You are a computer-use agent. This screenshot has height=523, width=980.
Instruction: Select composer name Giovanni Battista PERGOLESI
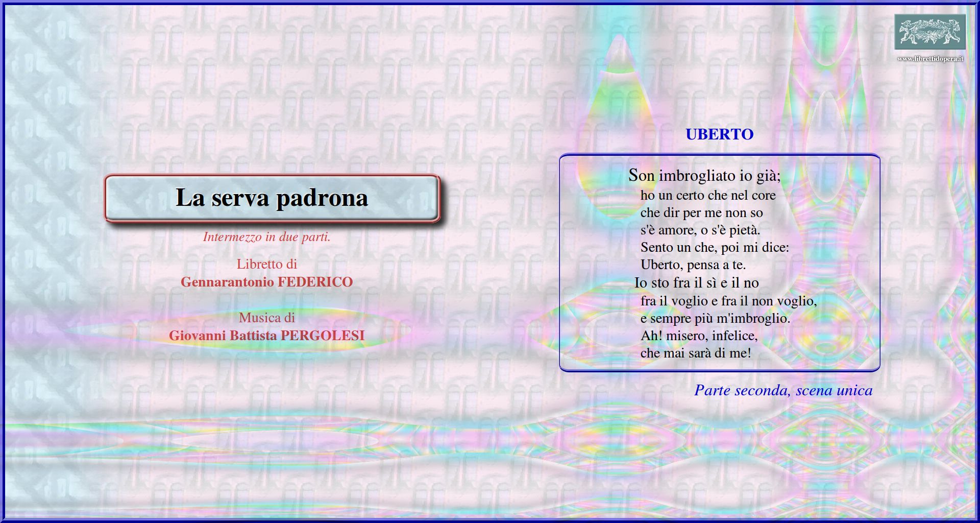[266, 336]
